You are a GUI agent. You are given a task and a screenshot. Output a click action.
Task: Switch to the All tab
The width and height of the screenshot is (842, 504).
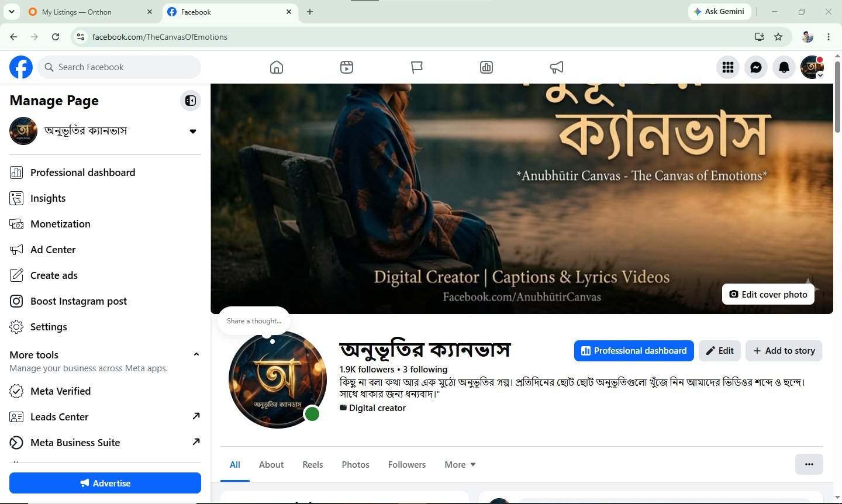235,465
